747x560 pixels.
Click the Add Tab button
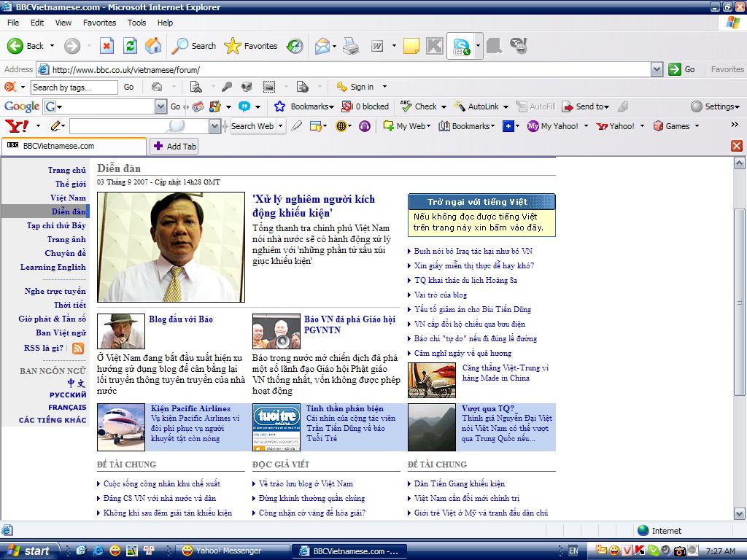pos(174,146)
